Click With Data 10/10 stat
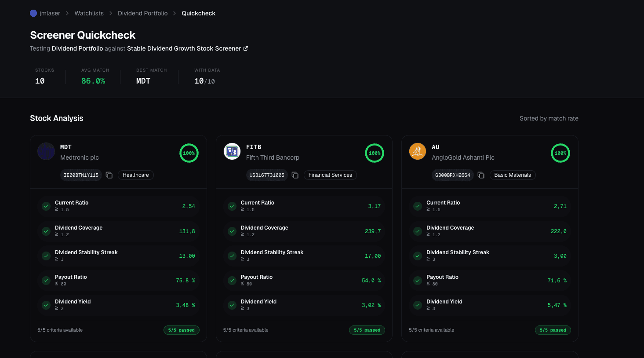Image resolution: width=644 pixels, height=358 pixels. pos(207,77)
